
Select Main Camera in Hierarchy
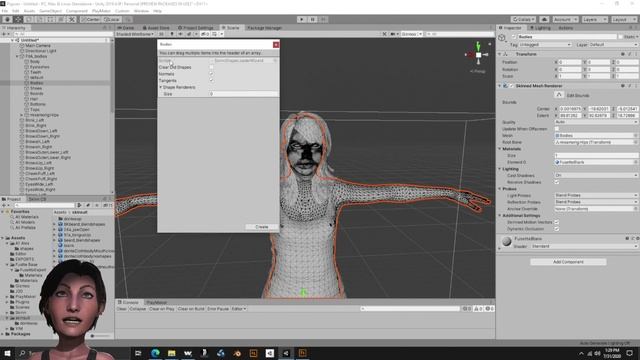(x=38, y=46)
